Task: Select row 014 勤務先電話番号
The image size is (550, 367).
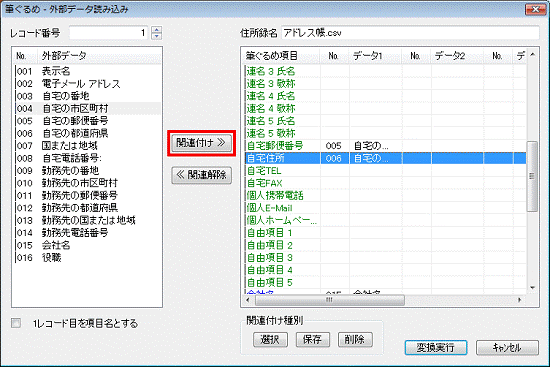Action: pos(87,233)
